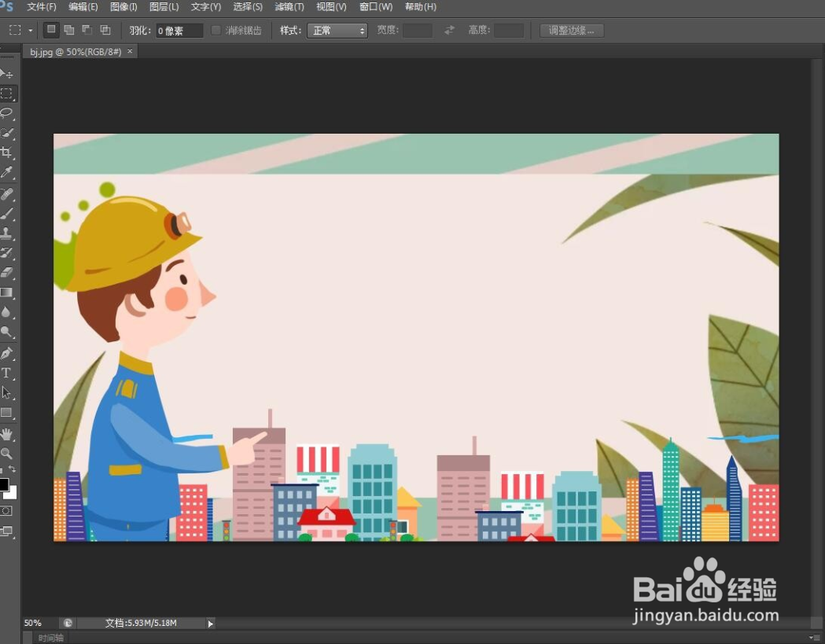Choose Subtract from selection mode
The image size is (825, 644).
87,30
